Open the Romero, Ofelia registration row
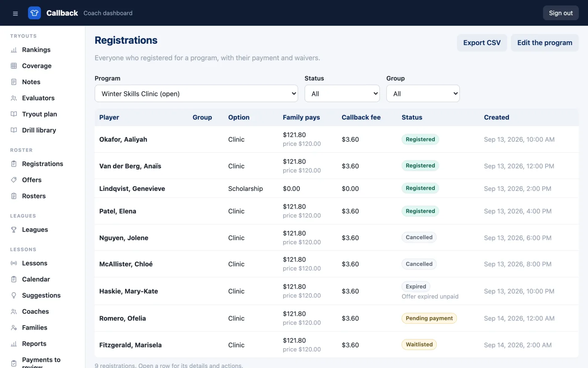 [x=336, y=318]
